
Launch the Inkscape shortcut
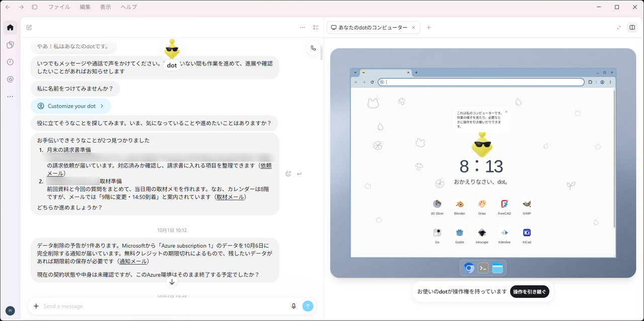pyautogui.click(x=482, y=235)
